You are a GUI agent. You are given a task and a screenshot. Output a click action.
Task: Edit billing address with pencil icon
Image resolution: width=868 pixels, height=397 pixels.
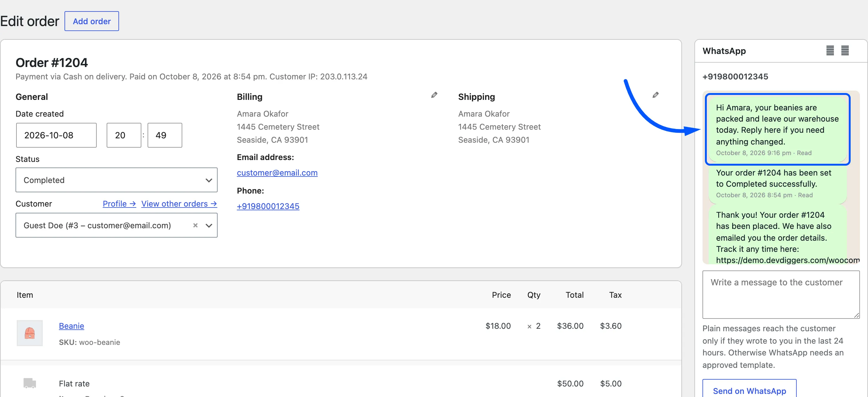click(x=434, y=95)
